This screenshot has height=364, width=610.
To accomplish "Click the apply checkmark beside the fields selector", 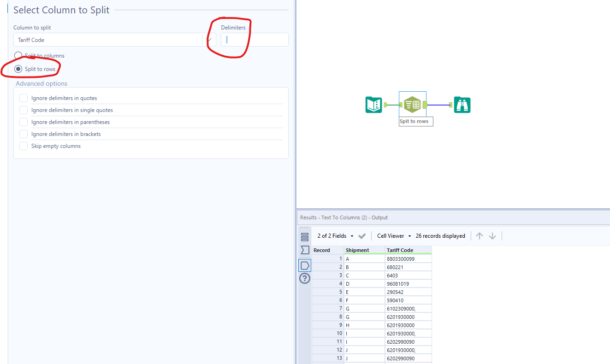I will tap(362, 235).
